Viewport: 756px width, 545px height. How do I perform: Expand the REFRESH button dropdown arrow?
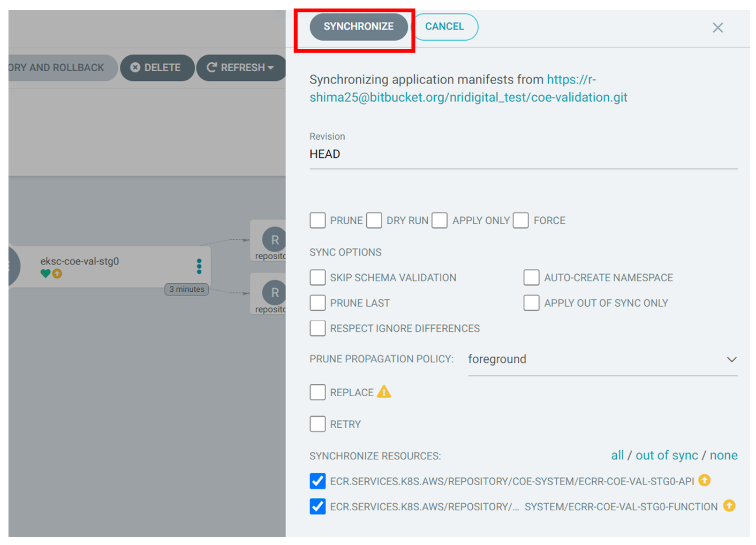tap(271, 67)
